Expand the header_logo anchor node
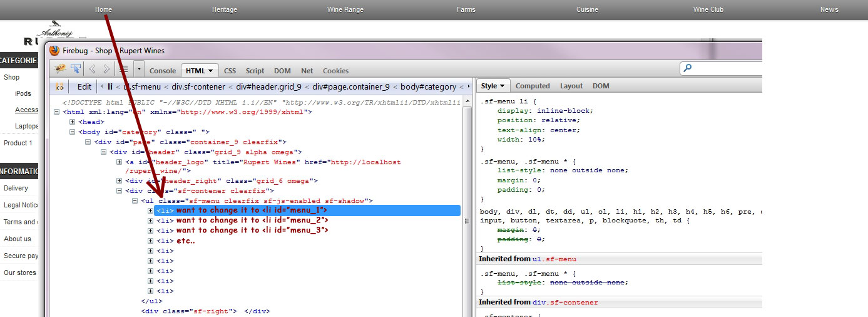The height and width of the screenshot is (317, 868). [120, 162]
